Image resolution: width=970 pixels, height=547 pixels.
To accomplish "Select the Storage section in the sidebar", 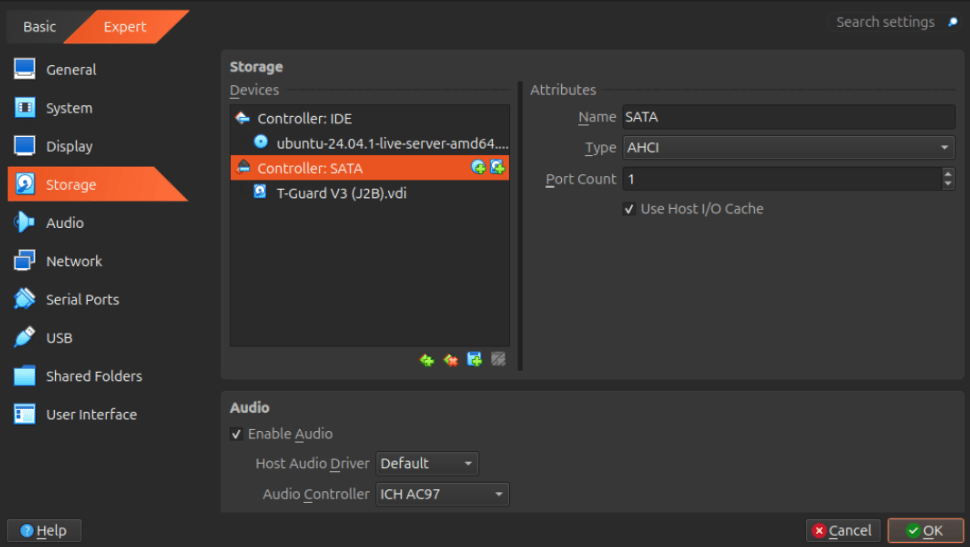I will pos(97,184).
